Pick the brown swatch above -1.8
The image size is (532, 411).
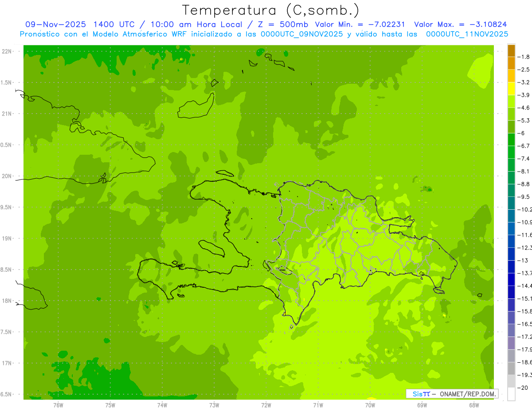click(511, 51)
